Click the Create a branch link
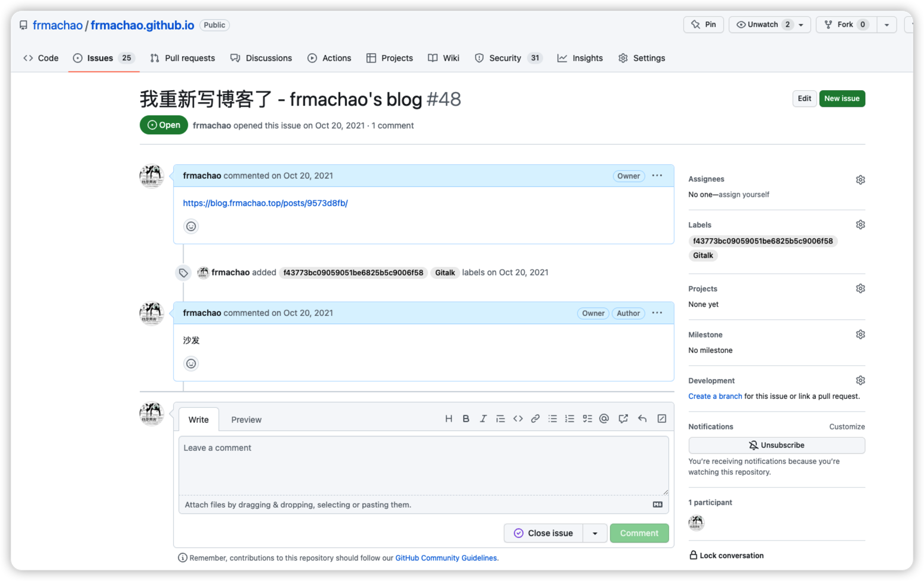The width and height of the screenshot is (924, 581). click(x=715, y=396)
